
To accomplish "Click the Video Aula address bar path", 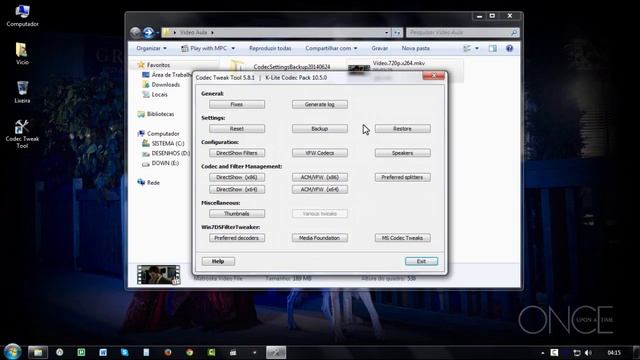I will [193, 32].
